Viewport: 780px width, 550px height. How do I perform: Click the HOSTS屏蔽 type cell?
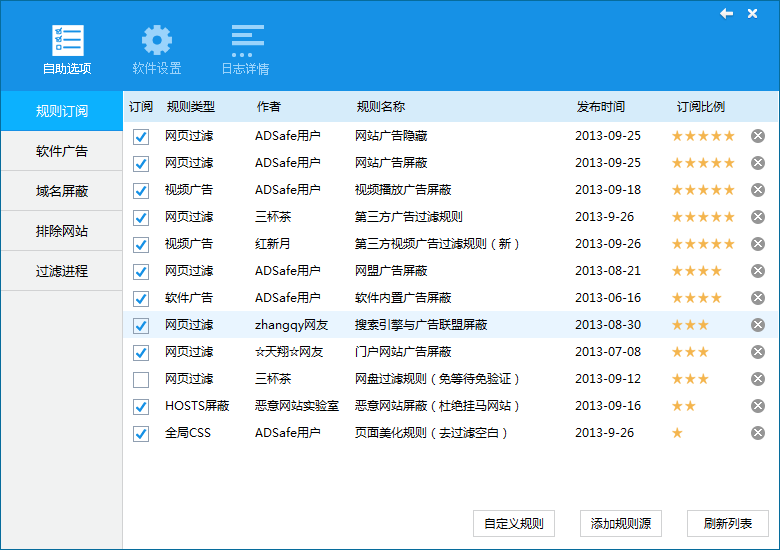point(197,406)
